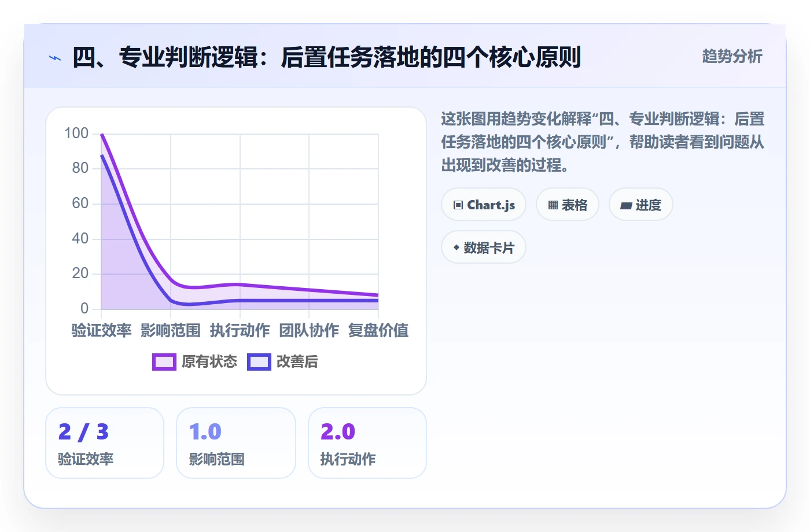
Task: Click the 改善后 legend label
Action: click(297, 362)
